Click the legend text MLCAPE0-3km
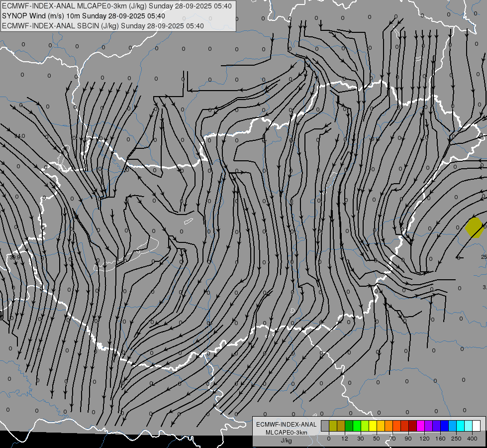Screen dimensions: 487x448 point(287,433)
